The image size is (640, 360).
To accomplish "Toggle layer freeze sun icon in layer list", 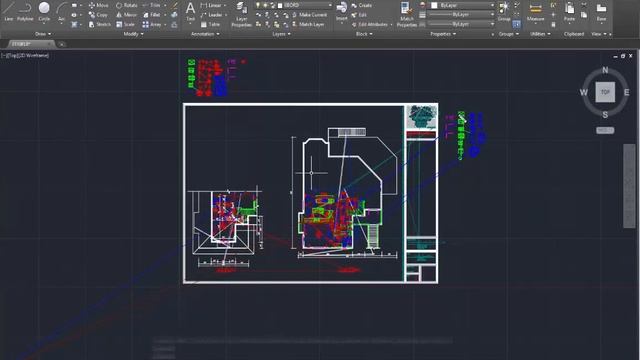I will [x=265, y=5].
